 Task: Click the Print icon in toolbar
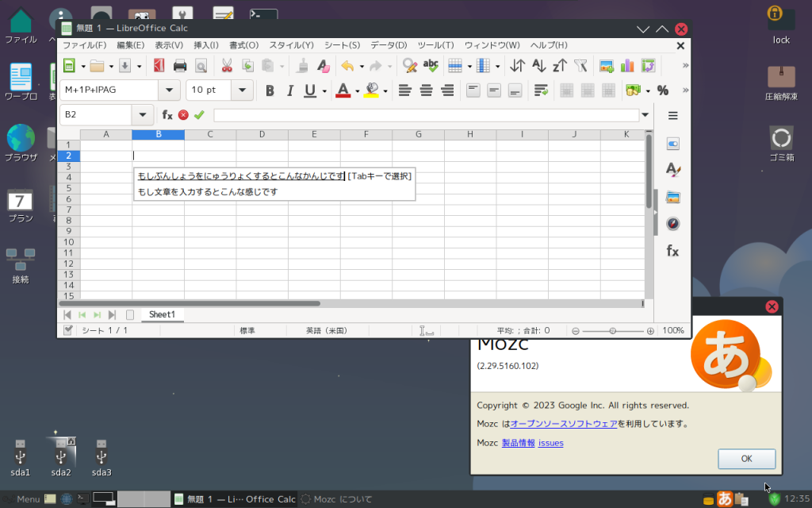[x=180, y=66]
